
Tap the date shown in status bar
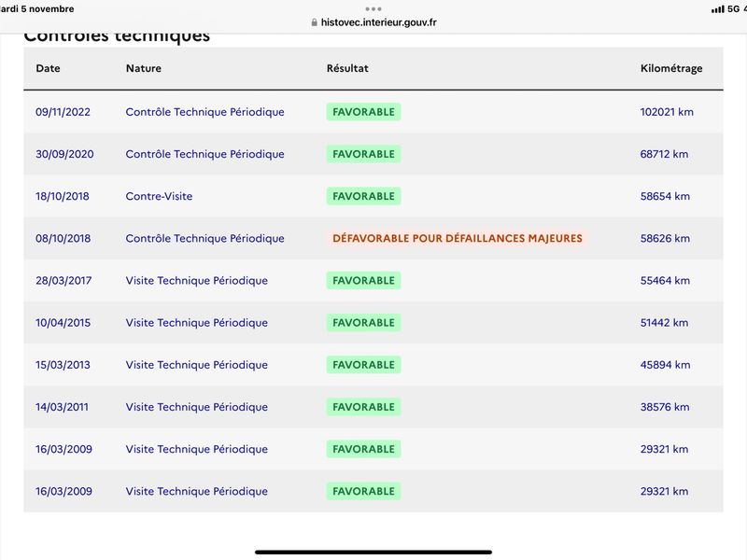(x=37, y=9)
